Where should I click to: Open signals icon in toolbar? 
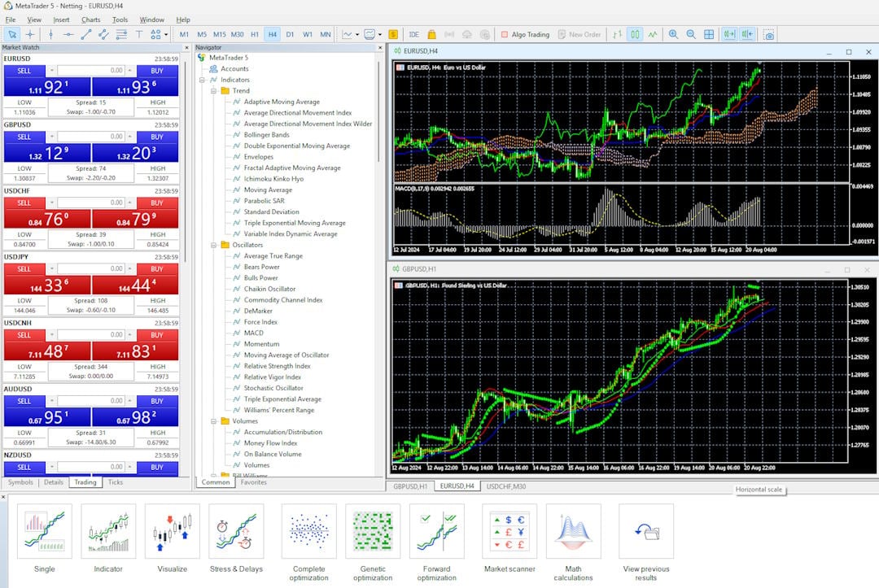[449, 34]
